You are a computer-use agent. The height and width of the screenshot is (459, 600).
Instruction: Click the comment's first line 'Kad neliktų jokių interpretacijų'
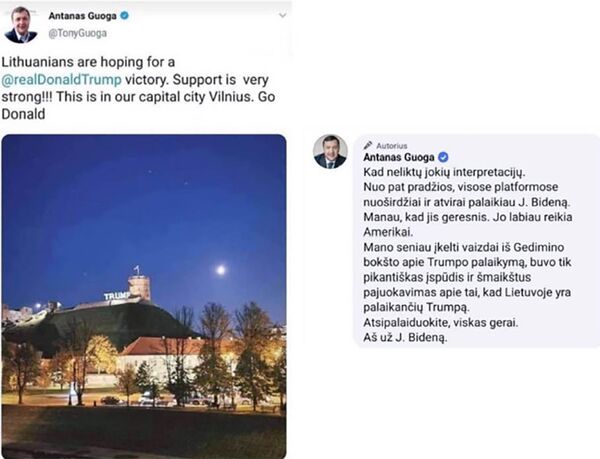[x=444, y=172]
